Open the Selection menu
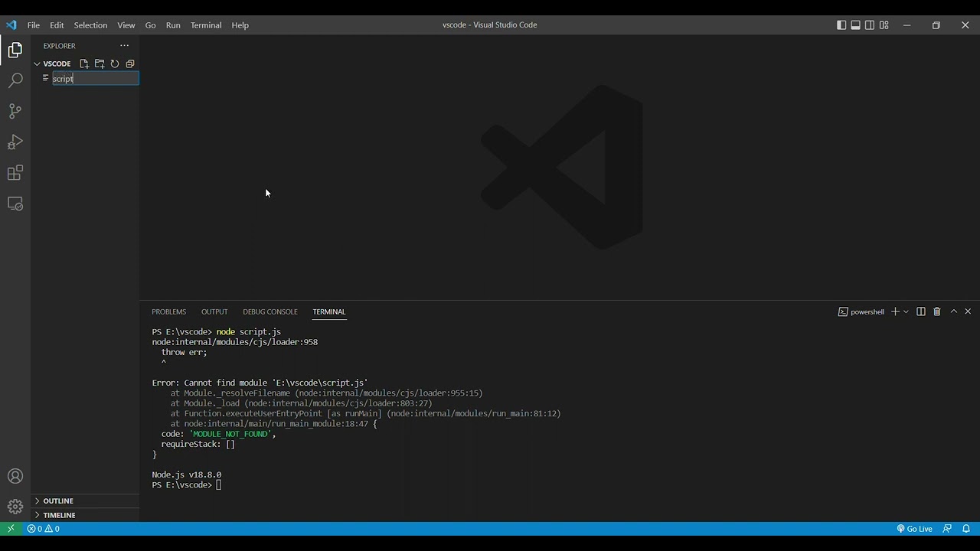 tap(90, 25)
